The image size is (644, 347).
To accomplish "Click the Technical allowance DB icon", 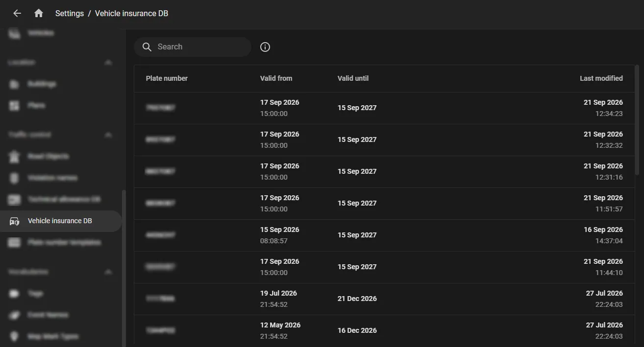I will click(x=15, y=200).
